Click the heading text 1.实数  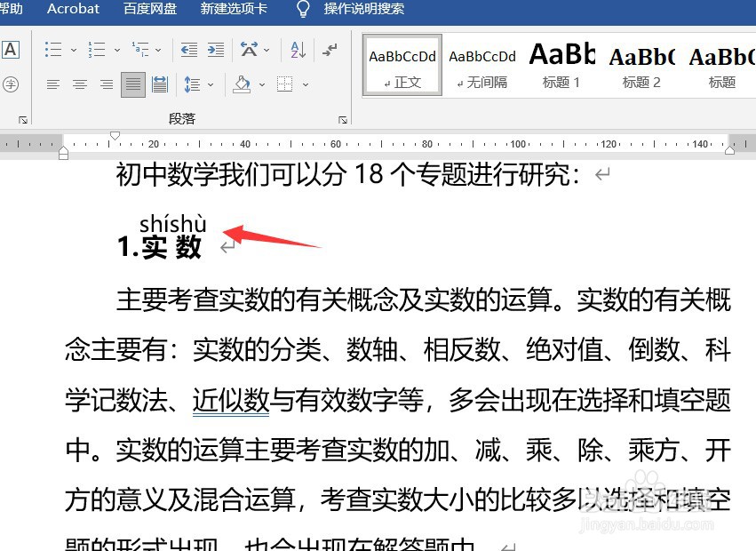(159, 246)
